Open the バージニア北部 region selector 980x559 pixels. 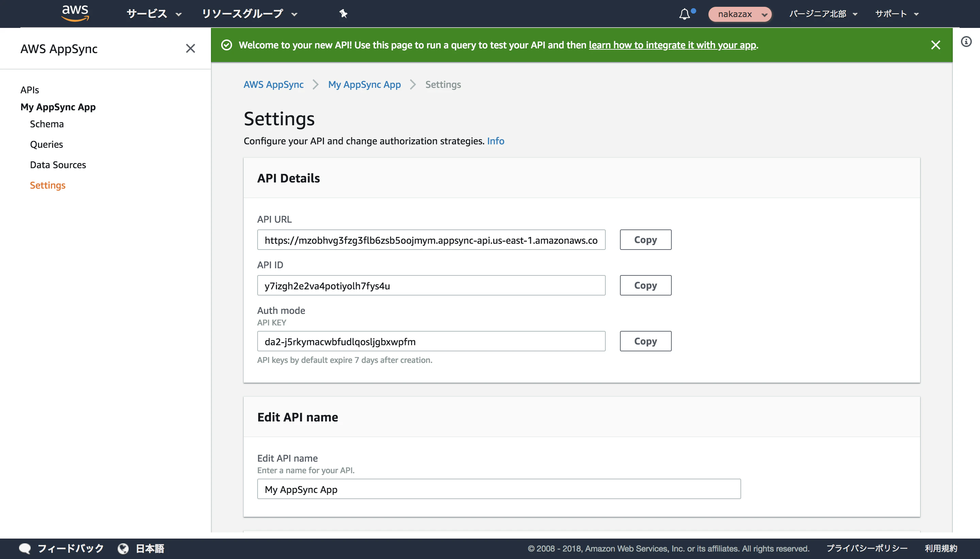click(823, 14)
